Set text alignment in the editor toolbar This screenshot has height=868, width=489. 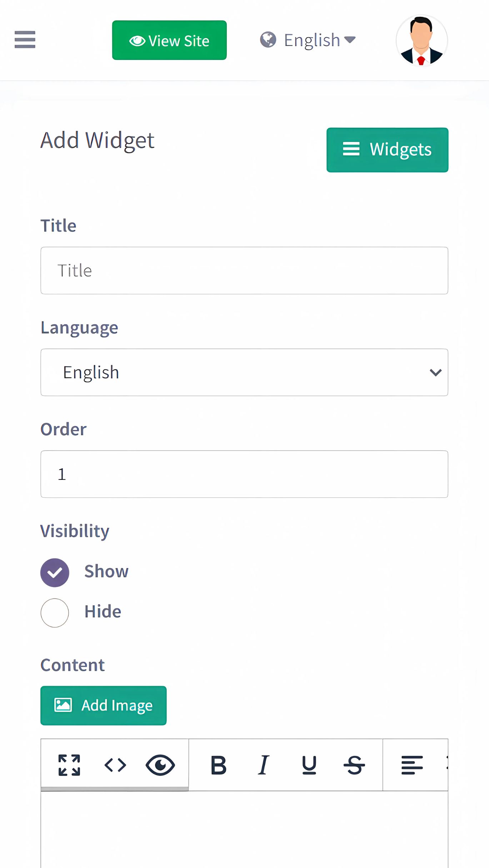(x=412, y=765)
